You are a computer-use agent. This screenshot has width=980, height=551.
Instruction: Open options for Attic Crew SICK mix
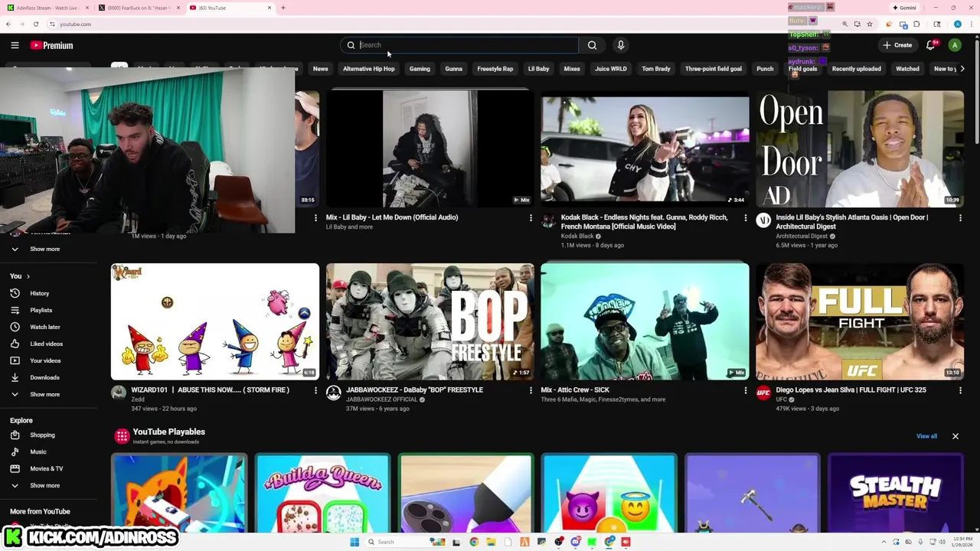[x=746, y=390]
